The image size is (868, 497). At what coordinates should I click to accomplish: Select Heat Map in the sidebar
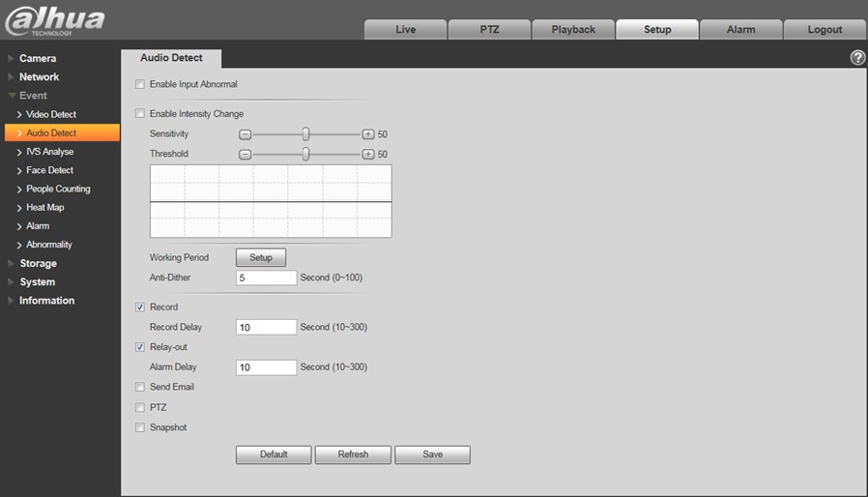[x=44, y=207]
